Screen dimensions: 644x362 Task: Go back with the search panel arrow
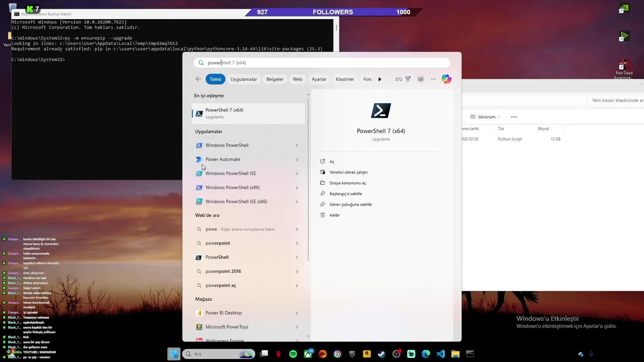(199, 79)
